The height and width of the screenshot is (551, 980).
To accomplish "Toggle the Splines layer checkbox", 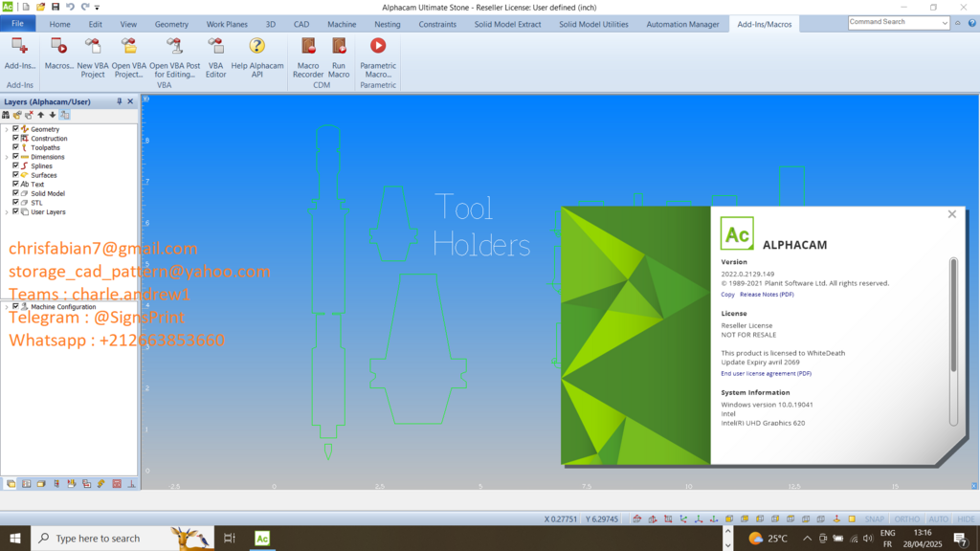I will tap(15, 165).
